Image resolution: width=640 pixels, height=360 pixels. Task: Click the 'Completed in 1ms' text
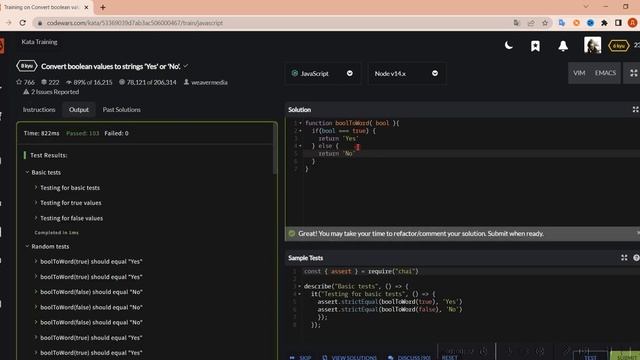[56, 232]
